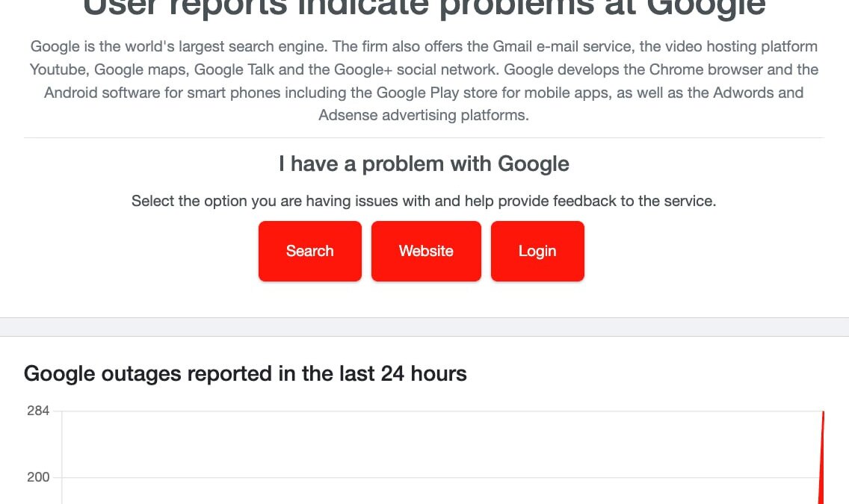Click the 284 y-axis label
This screenshot has height=504, width=849.
coord(38,411)
